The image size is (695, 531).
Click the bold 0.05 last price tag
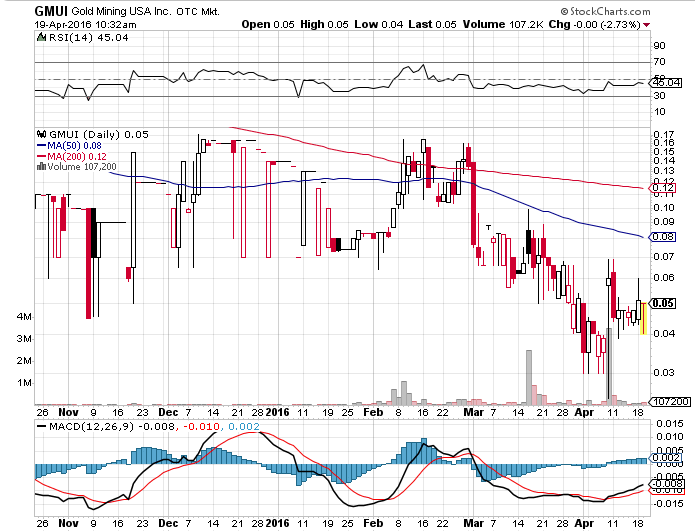click(663, 304)
